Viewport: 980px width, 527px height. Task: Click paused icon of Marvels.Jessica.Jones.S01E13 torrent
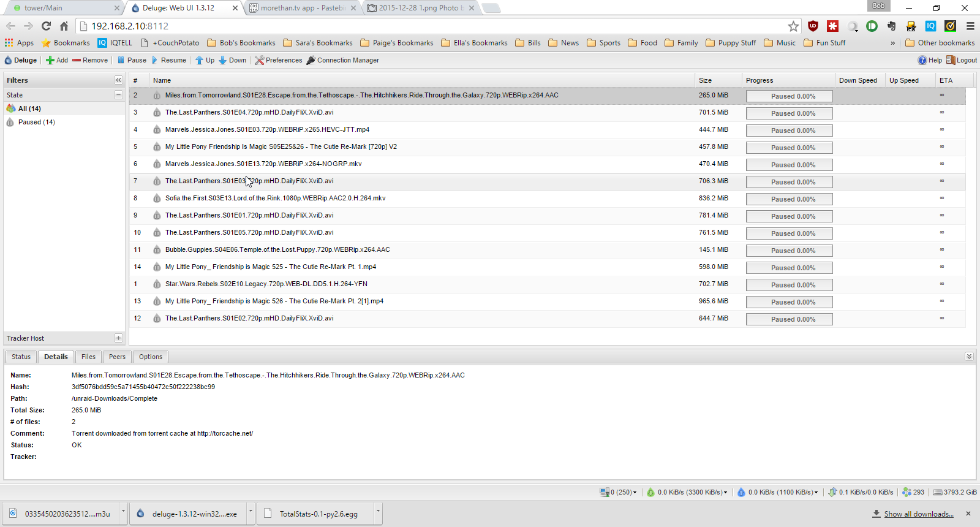157,164
